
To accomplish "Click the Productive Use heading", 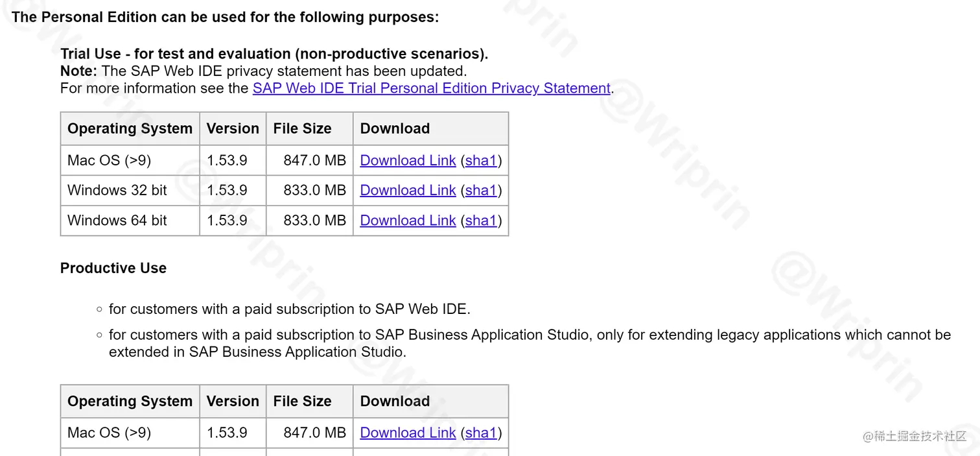I will pyautogui.click(x=113, y=267).
